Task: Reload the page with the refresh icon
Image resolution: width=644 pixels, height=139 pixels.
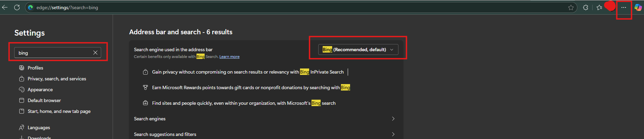Action: coord(17,7)
